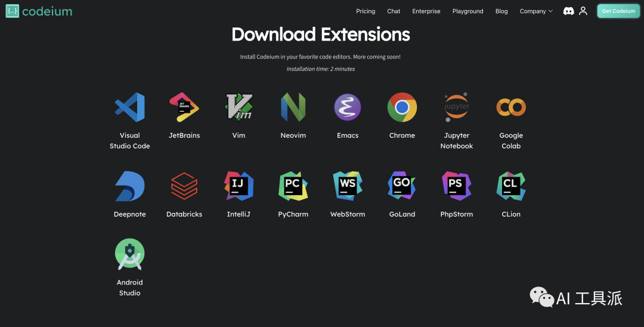Go to the Chat page
Screen dimensions: 644x327
coord(394,11)
